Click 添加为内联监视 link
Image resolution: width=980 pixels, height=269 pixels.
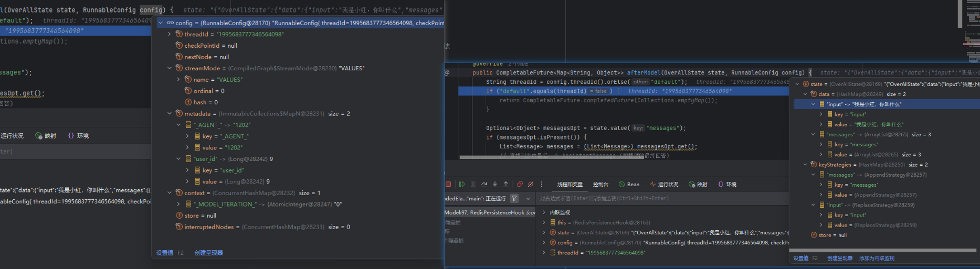coord(877,259)
